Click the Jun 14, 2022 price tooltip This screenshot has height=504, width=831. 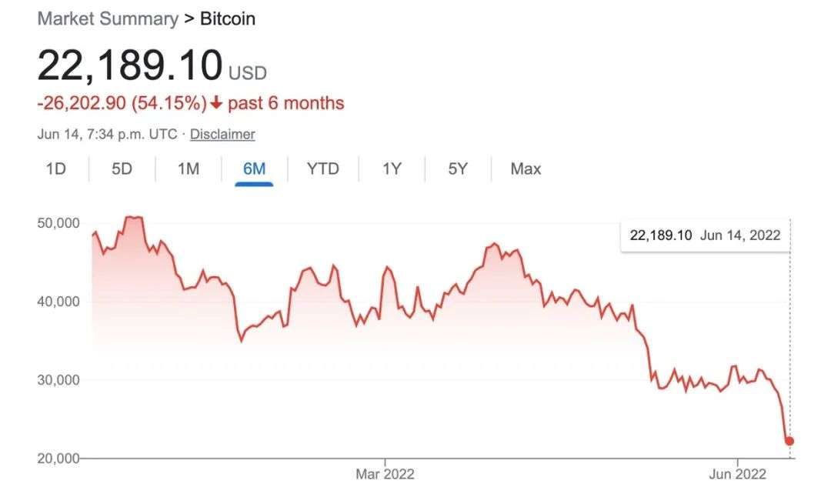coord(705,235)
